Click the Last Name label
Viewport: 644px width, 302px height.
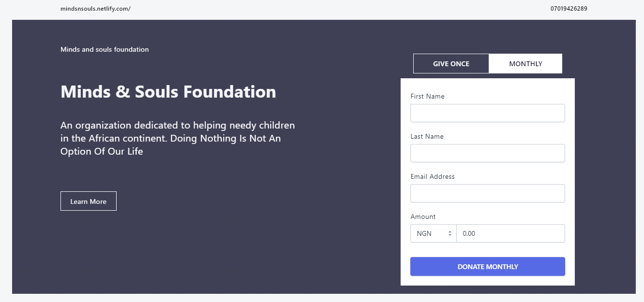click(x=427, y=136)
